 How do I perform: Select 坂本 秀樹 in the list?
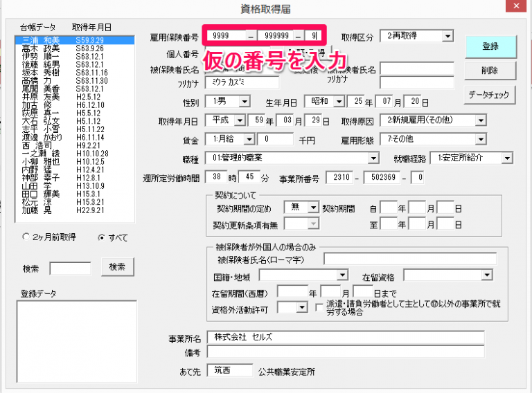(x=75, y=73)
